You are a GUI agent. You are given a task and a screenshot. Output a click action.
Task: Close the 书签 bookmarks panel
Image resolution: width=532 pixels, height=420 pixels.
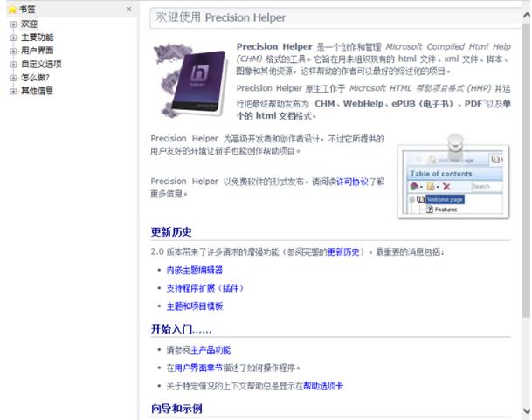tap(128, 10)
